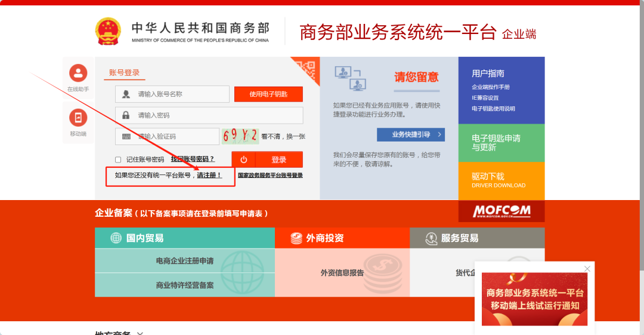Click the 在线助手 online assistant icon

tap(78, 73)
